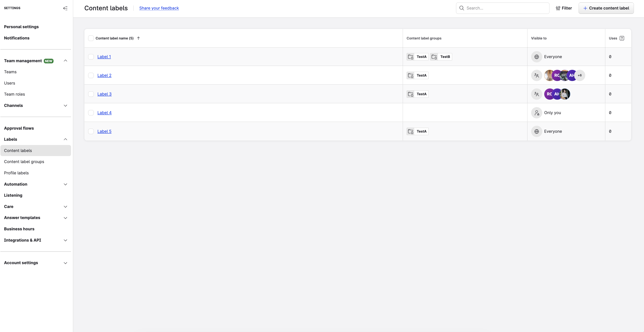This screenshot has width=644, height=332.
Task: Check the Label 5 row checkbox
Action: [91, 131]
